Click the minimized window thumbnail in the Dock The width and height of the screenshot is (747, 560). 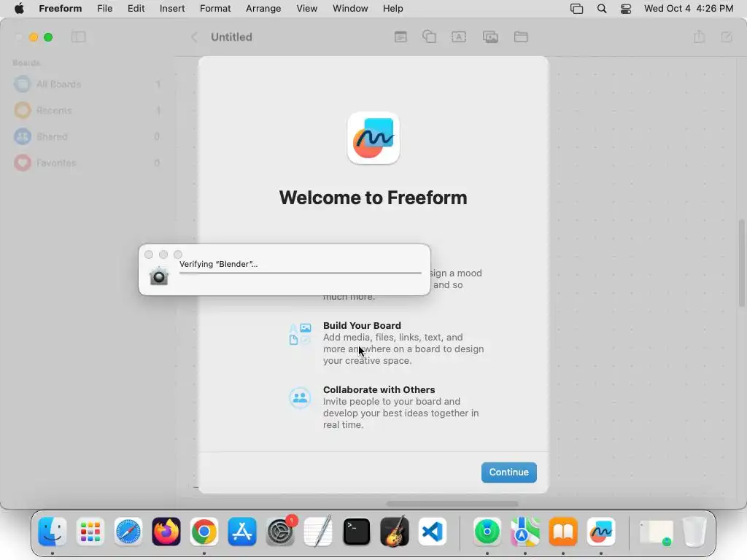pyautogui.click(x=656, y=532)
